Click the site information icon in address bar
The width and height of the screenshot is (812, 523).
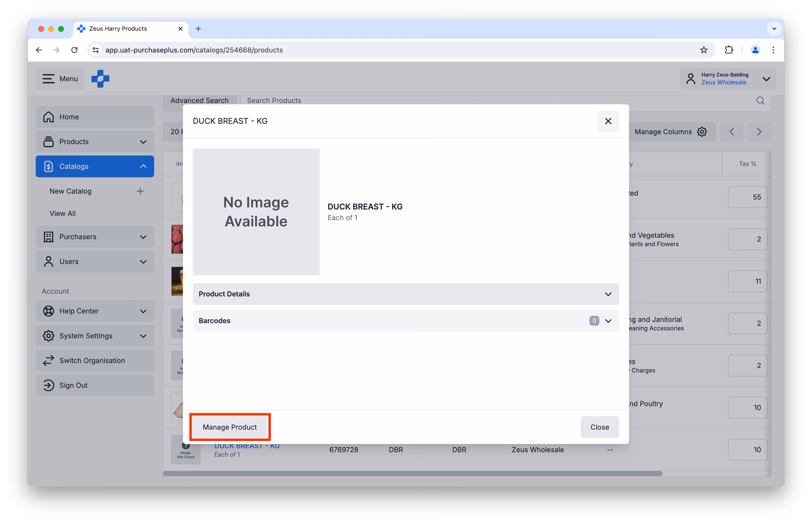(x=96, y=50)
